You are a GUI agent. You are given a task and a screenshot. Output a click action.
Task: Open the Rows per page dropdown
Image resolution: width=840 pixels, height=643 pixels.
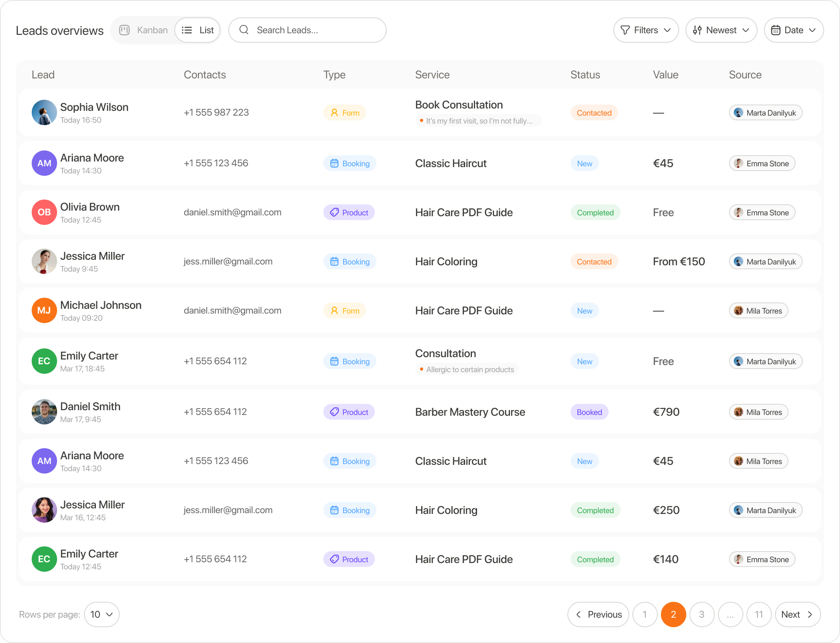102,614
